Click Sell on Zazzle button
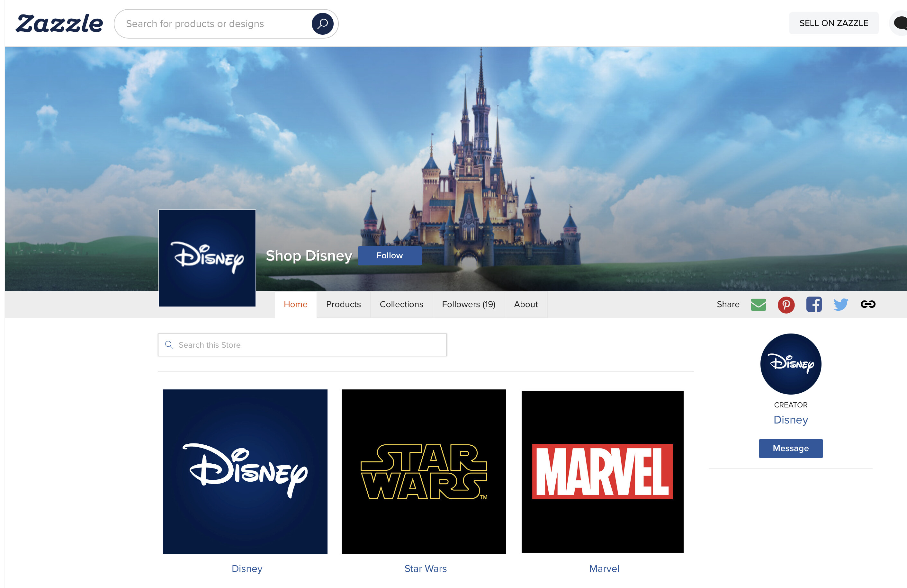 point(834,23)
